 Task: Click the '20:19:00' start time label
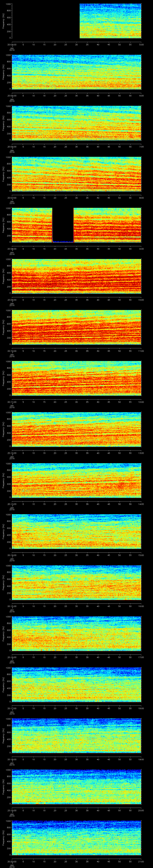(x=12, y=810)
